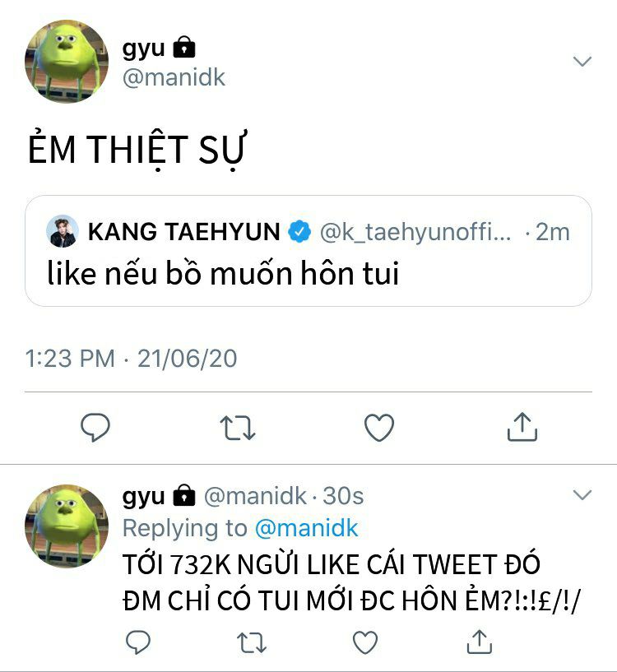
Task: Open the KANG TAEHYUN display name
Action: (x=183, y=231)
